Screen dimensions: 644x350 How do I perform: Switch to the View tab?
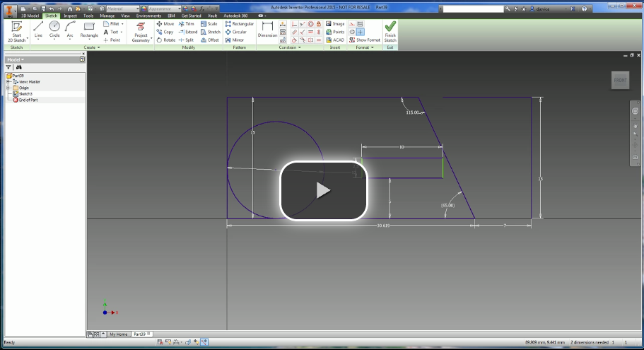coord(125,16)
